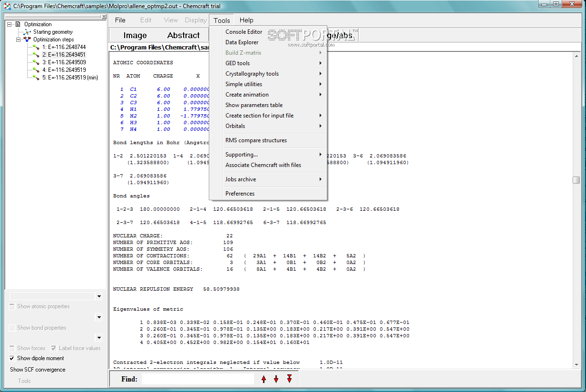The image size is (586, 392).
Task: Switch to the Abstract view button
Action: click(183, 35)
